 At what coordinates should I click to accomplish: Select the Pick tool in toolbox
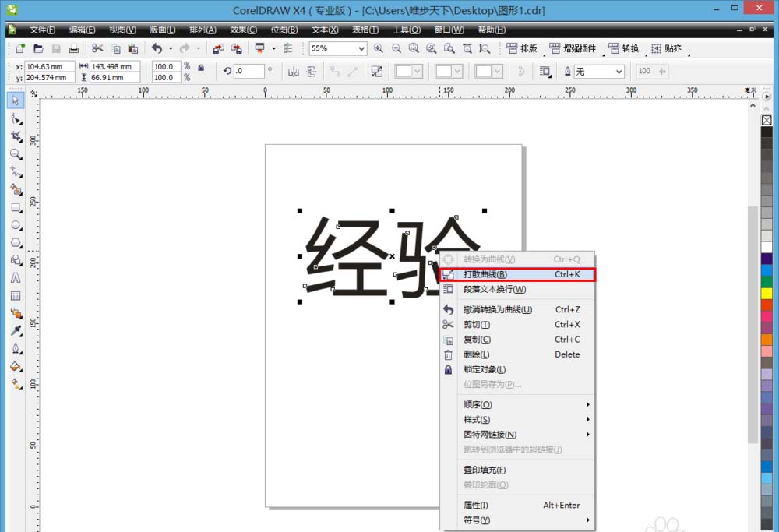[x=16, y=100]
